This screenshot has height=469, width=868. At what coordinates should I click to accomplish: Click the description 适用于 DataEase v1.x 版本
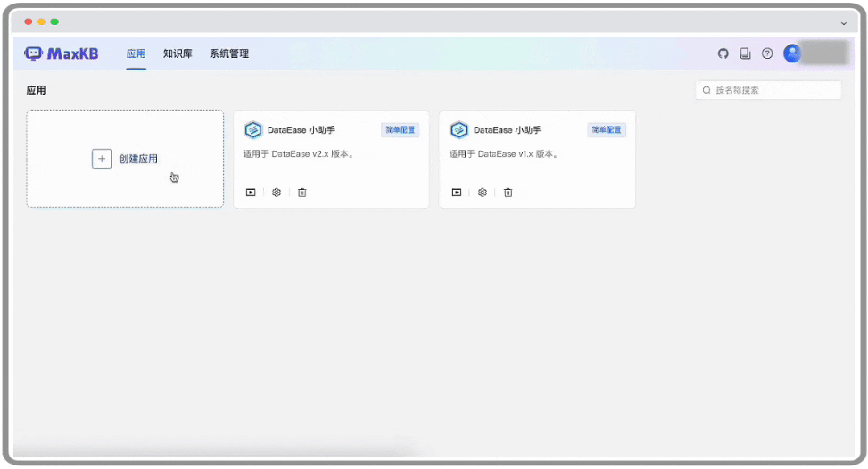tap(504, 154)
